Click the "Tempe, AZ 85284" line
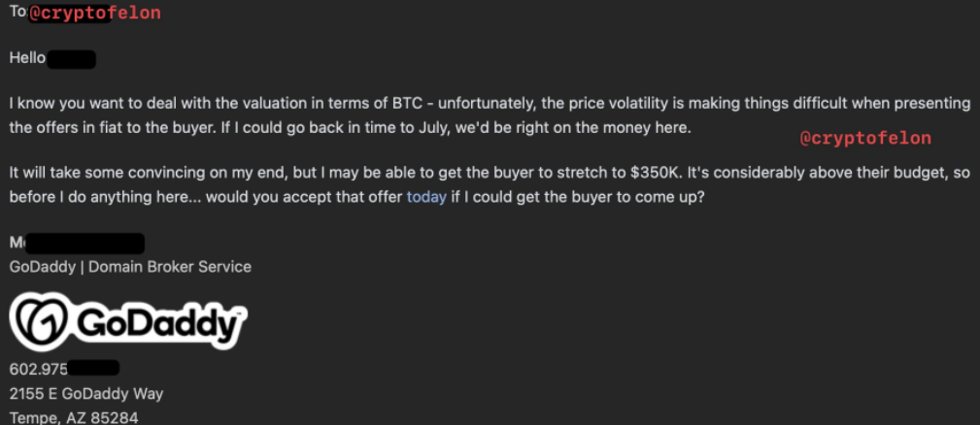980x425 pixels. tap(74, 417)
